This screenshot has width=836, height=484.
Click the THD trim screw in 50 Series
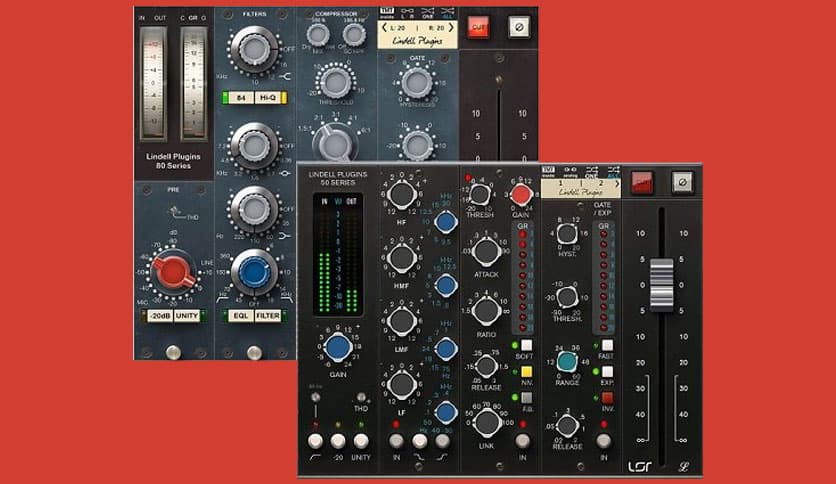(361, 398)
